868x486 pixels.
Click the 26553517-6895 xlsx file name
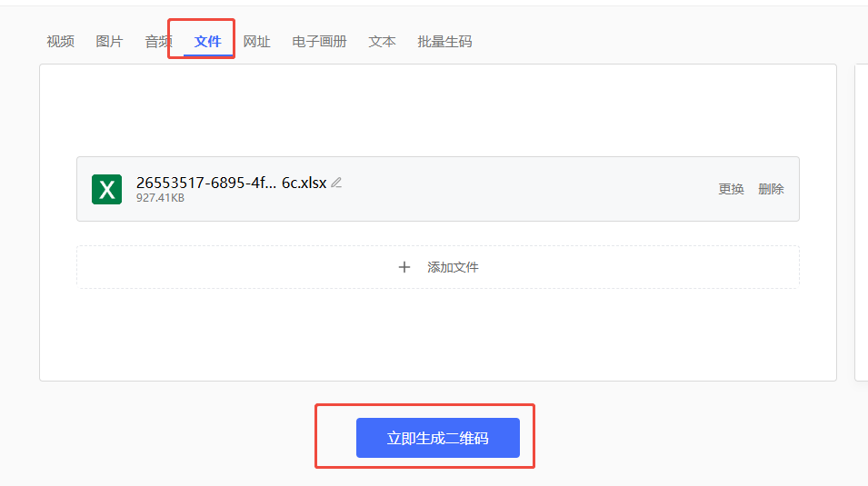coord(231,183)
